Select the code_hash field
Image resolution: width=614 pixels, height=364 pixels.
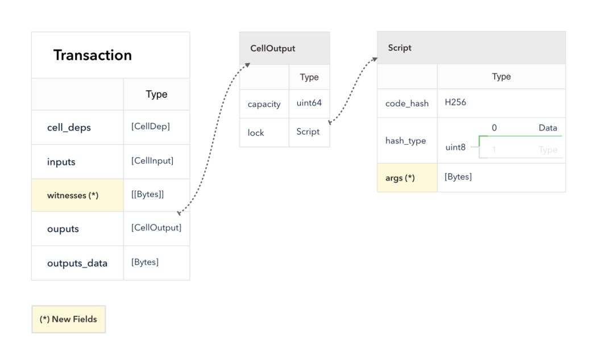tap(407, 103)
